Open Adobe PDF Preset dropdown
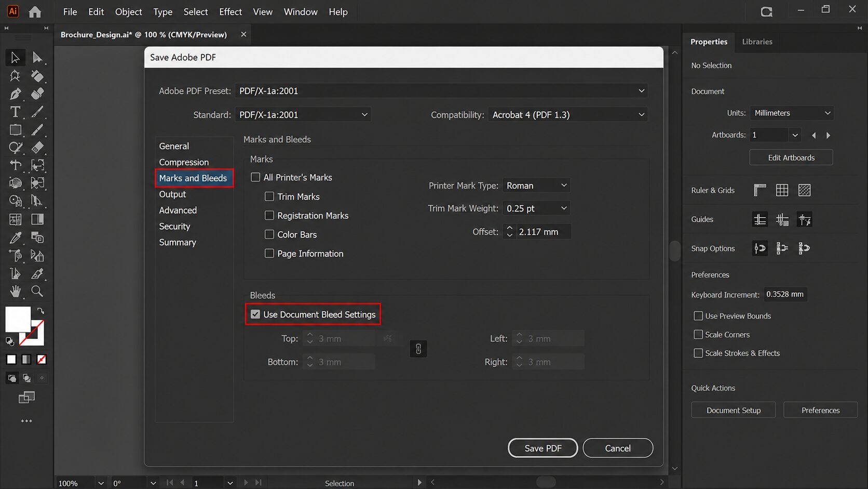 click(x=441, y=91)
